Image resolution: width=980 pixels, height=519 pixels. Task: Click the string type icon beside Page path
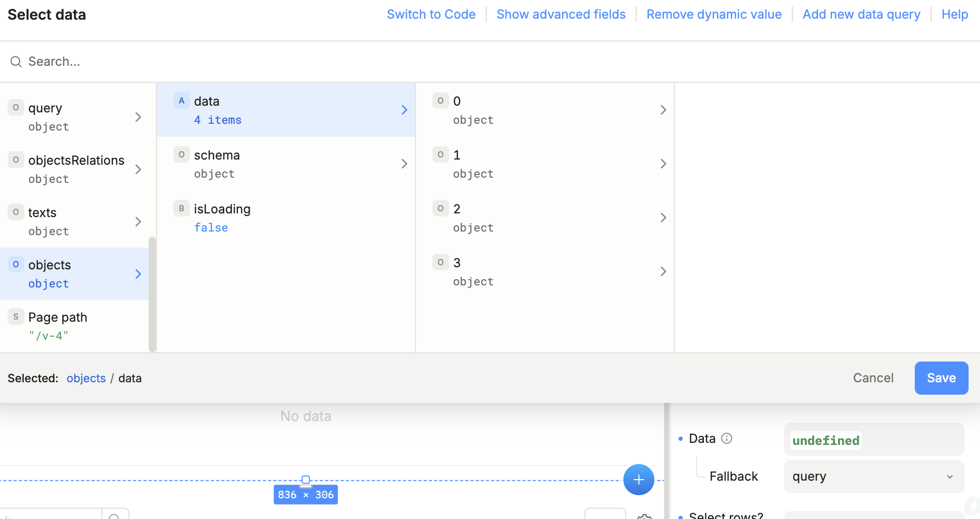click(16, 317)
